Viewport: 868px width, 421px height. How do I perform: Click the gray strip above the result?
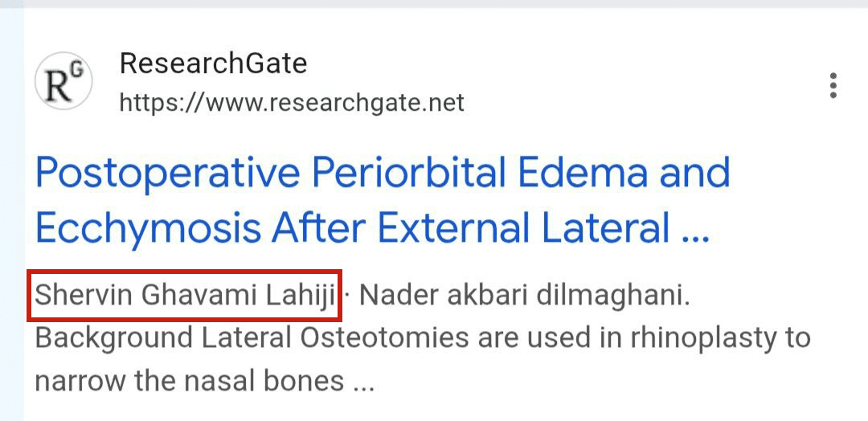pos(434,4)
